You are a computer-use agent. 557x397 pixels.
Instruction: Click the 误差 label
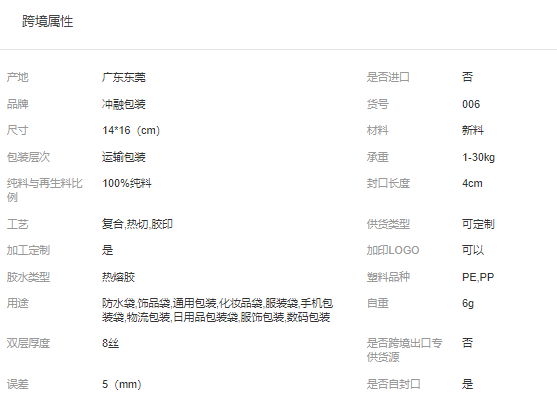tap(17, 384)
